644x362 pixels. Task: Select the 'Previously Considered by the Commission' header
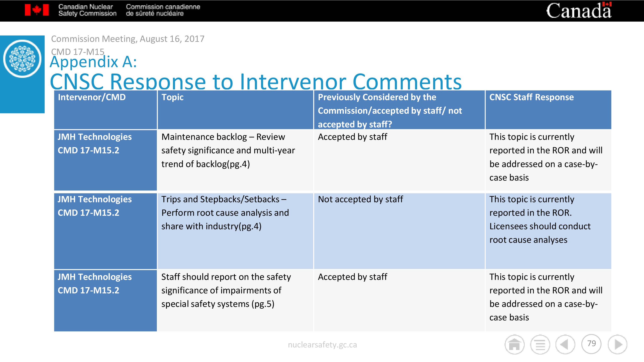click(x=399, y=110)
